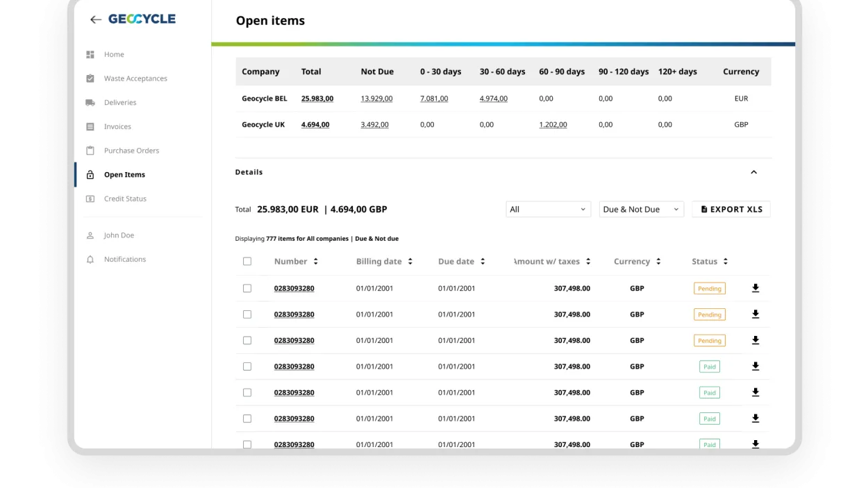Open 60 - 90 days amount 1.202,00

click(553, 125)
